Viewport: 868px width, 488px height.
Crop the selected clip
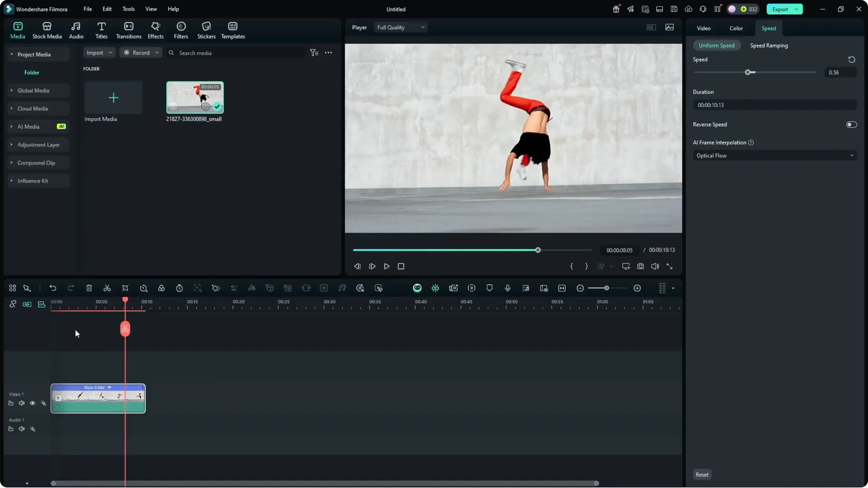point(125,288)
